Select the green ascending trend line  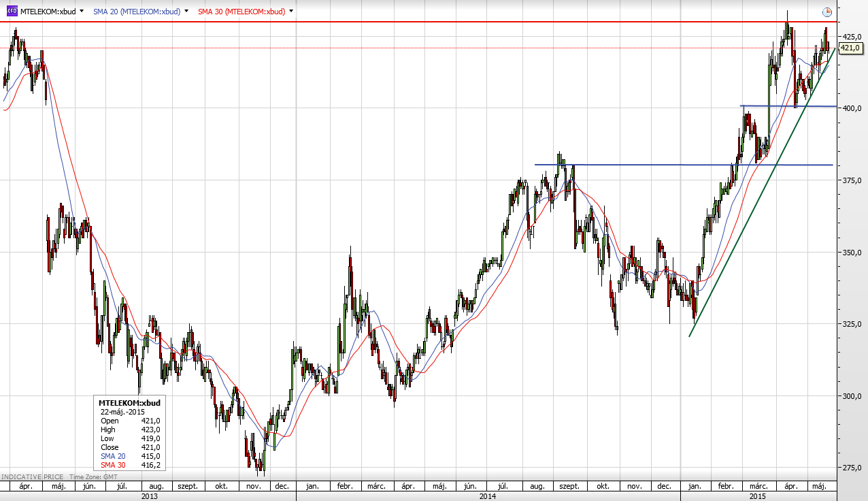point(762,192)
